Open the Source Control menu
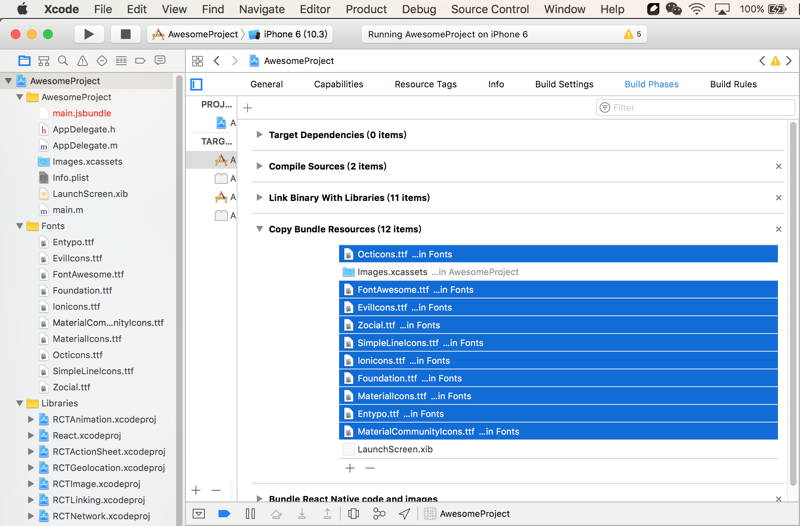The width and height of the screenshot is (800, 526). click(x=490, y=9)
